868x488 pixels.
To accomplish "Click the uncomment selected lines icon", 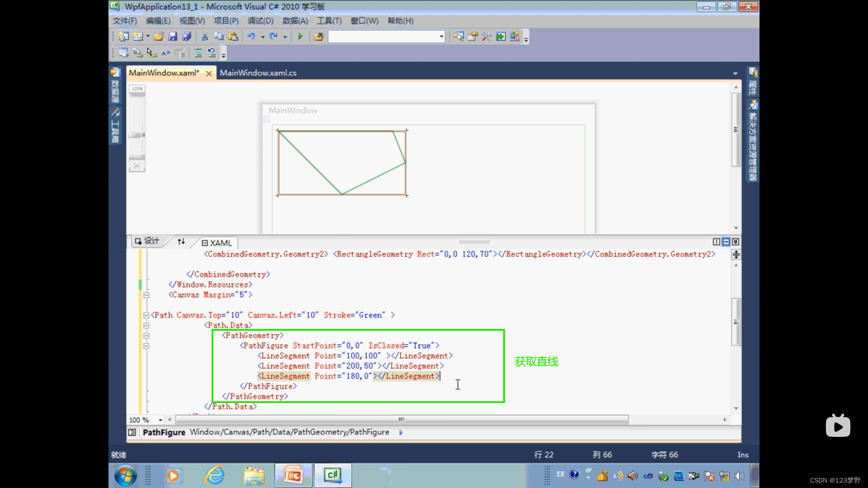I will [x=212, y=53].
